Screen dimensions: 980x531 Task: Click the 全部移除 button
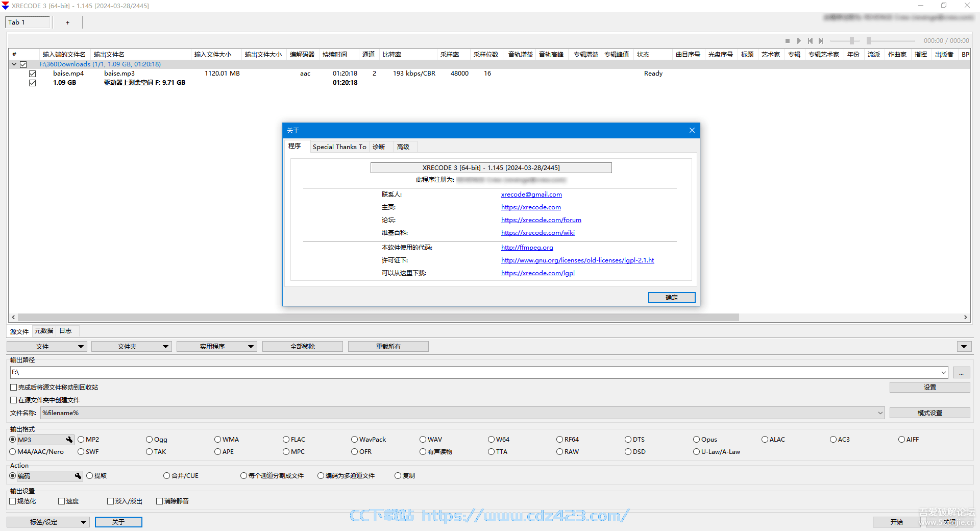pyautogui.click(x=303, y=347)
